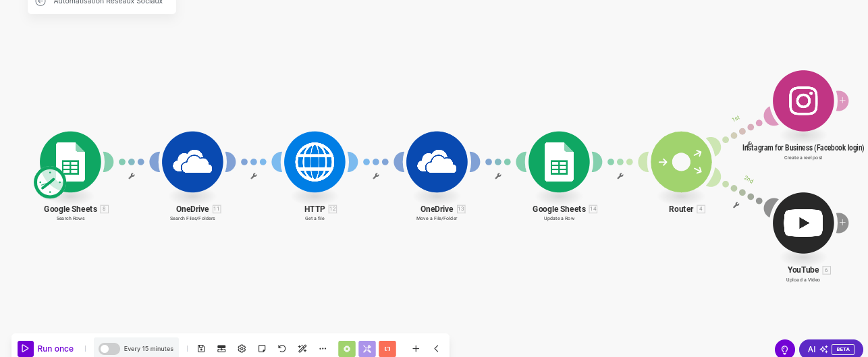Viewport: 868px width, 357px height.
Task: Click the undo arrow in the toolbar
Action: pyautogui.click(x=282, y=348)
